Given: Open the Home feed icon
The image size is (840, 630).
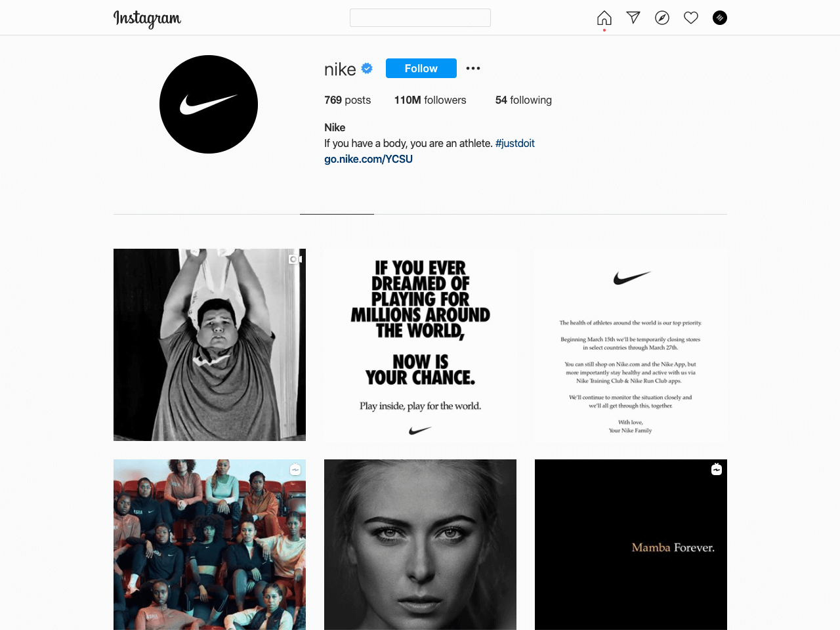Looking at the screenshot, I should [x=604, y=18].
